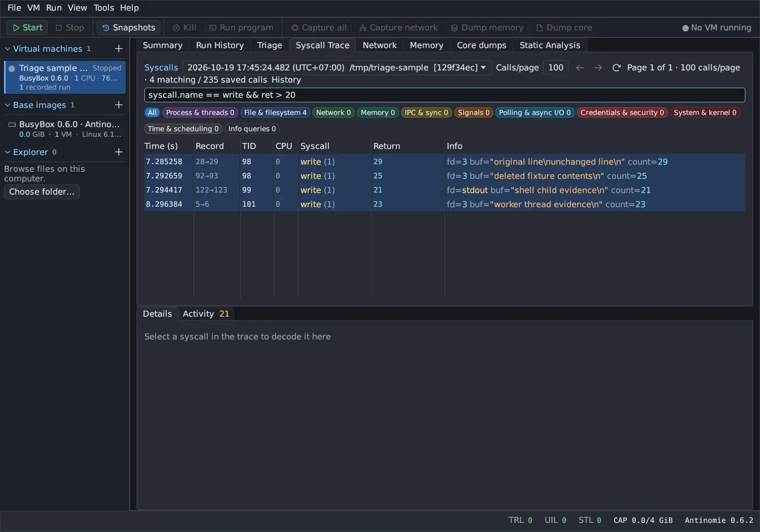The width and height of the screenshot is (760, 532).
Task: Click the No VM running status indicator
Action: tap(716, 27)
